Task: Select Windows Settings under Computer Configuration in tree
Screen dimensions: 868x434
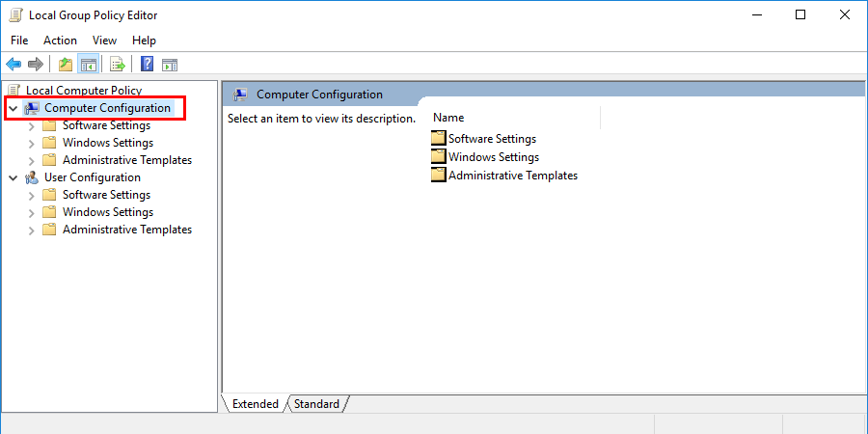Action: 108,143
